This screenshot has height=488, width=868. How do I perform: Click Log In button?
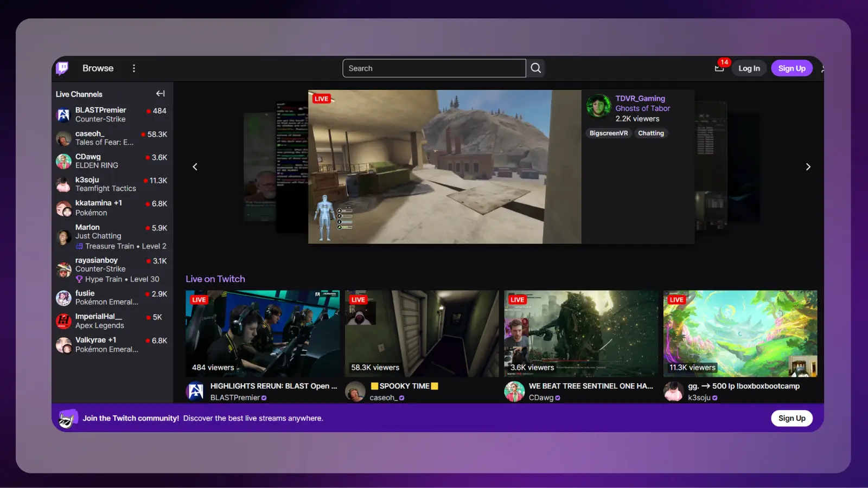click(749, 68)
